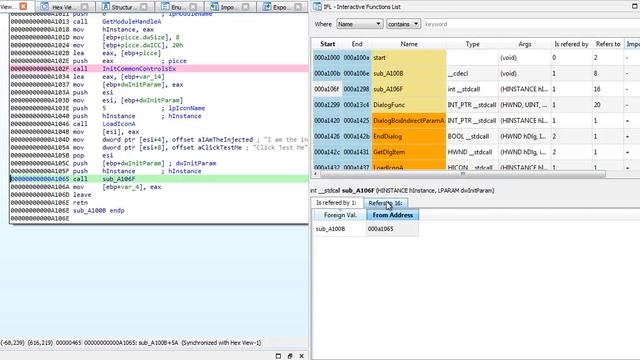This screenshot has width=640, height=360.
Task: Click the bottom panel restore icon
Action: [278, 356]
